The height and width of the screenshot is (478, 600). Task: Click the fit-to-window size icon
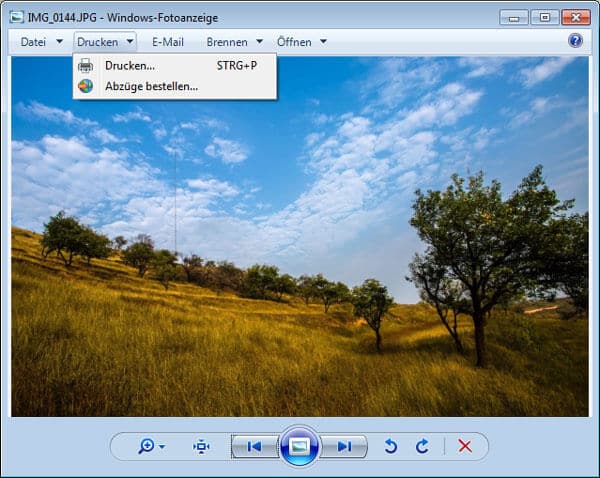point(201,446)
